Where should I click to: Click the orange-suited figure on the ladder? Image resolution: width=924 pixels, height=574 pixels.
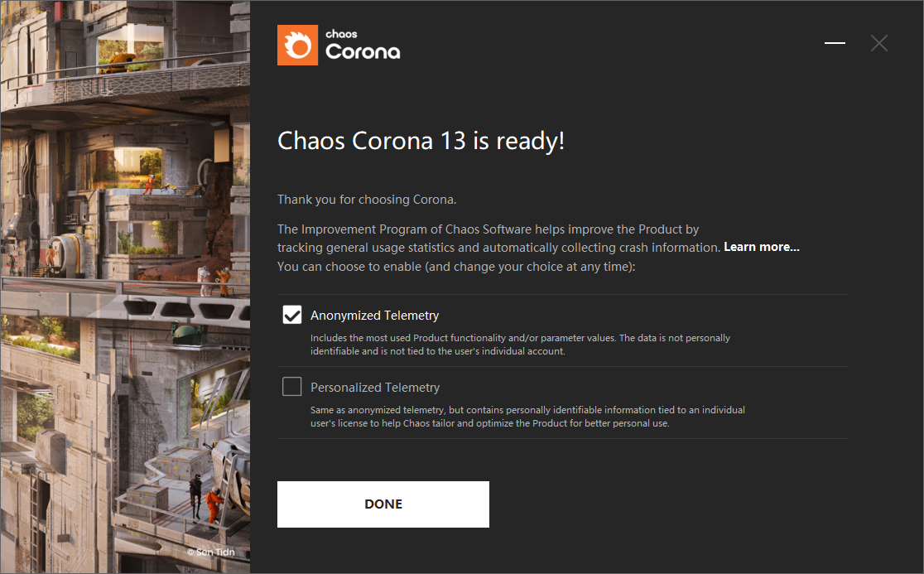coord(214,505)
